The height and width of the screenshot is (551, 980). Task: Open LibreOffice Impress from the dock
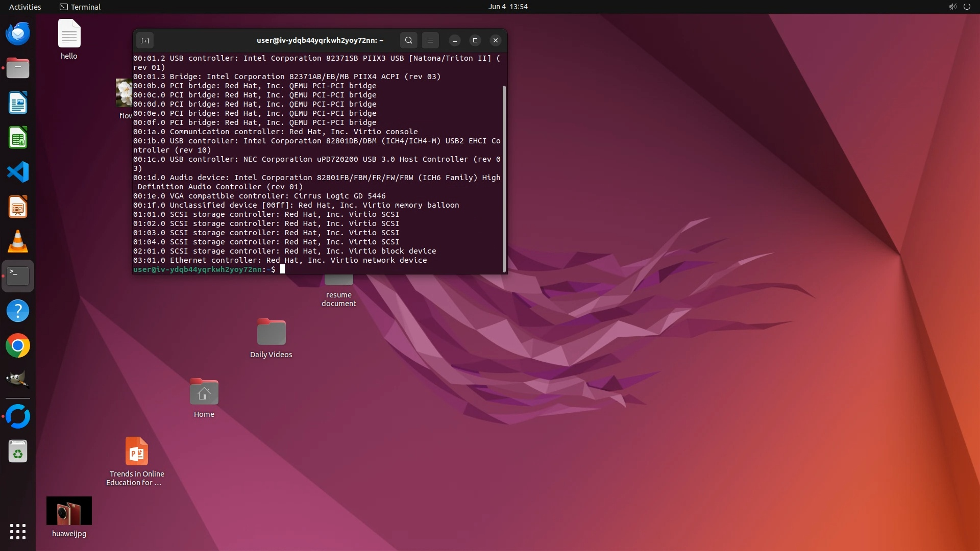pyautogui.click(x=18, y=207)
